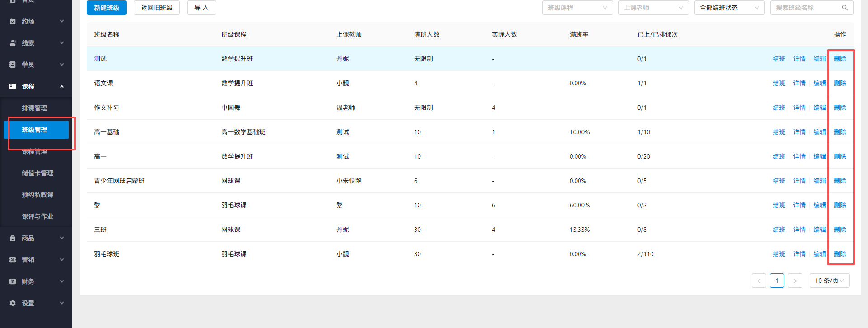The height and width of the screenshot is (328, 868).
Task: Change the 10 条/页 page size selector
Action: tap(829, 281)
